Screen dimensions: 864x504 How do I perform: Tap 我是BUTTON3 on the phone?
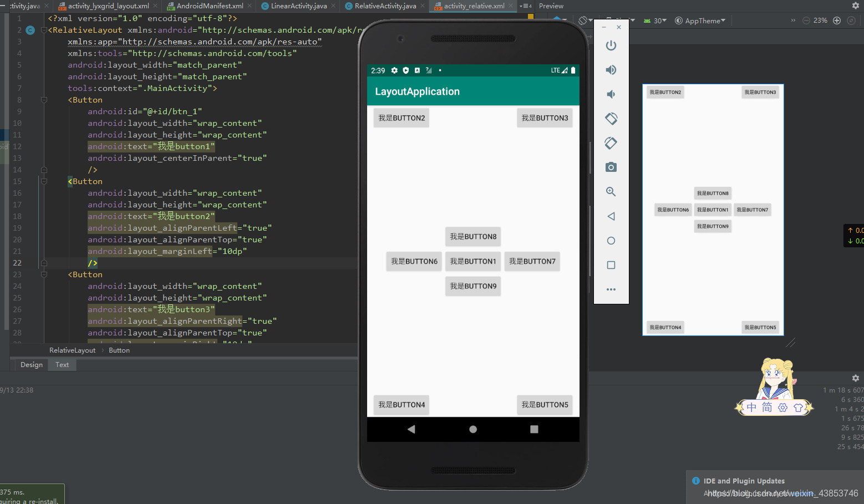point(545,118)
